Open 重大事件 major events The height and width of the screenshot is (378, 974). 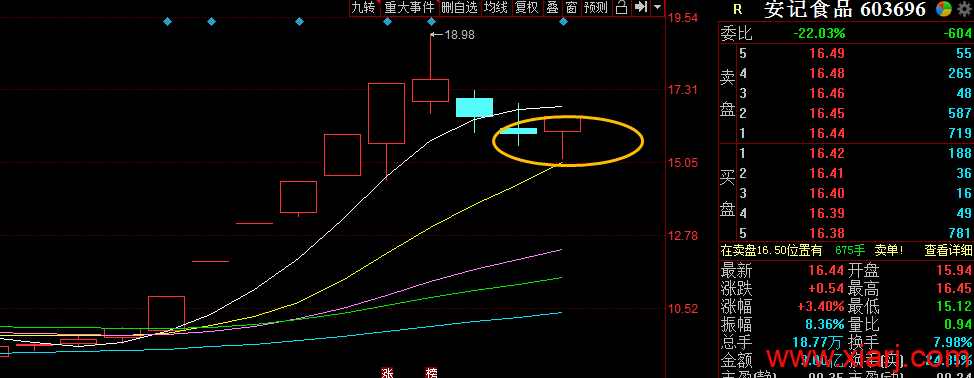tap(409, 7)
